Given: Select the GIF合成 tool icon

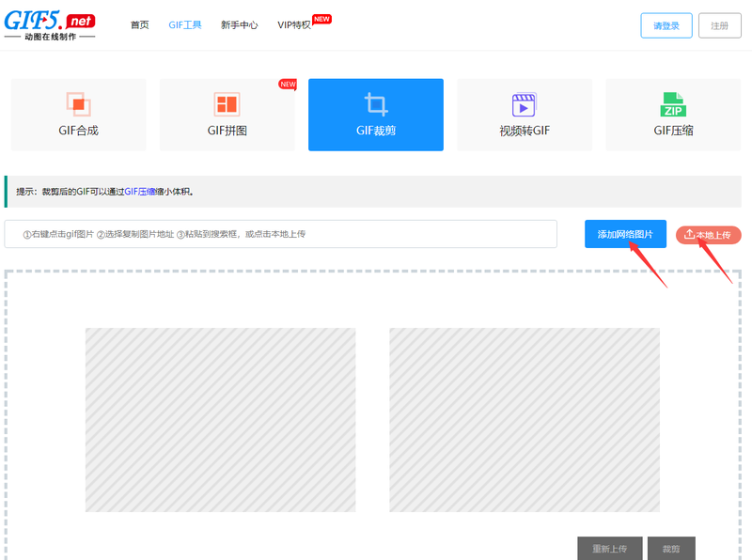Looking at the screenshot, I should [79, 104].
